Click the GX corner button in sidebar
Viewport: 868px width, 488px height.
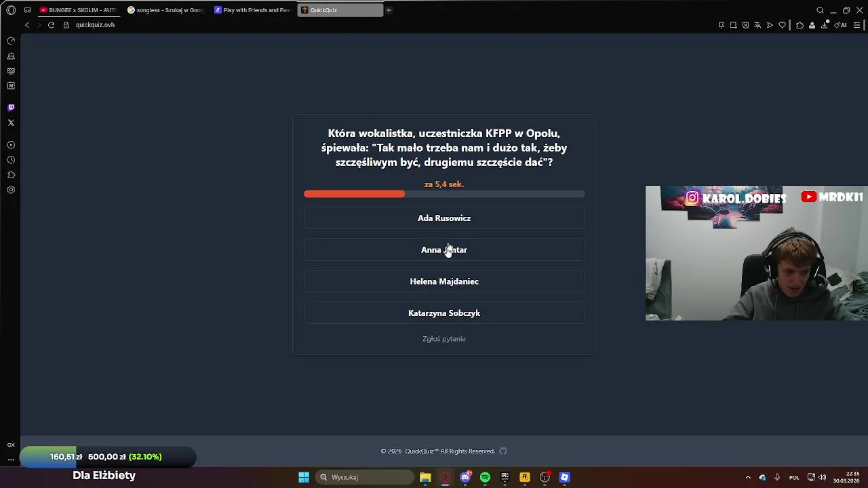11,445
